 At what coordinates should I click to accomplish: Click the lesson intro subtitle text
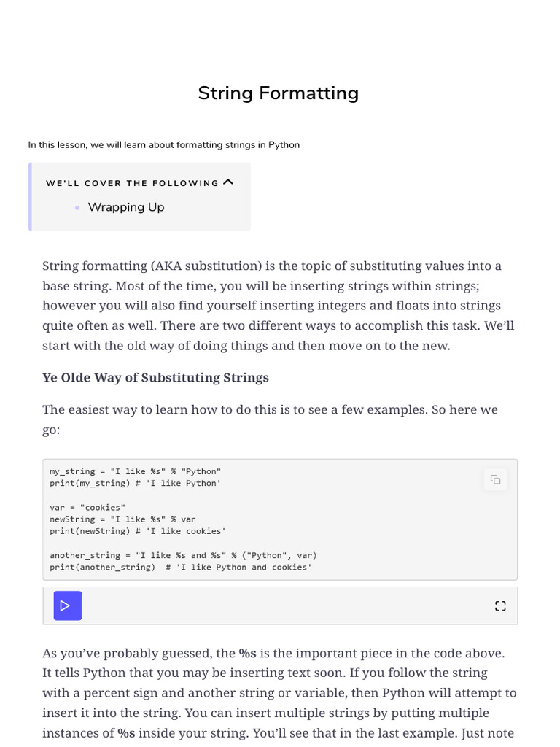pos(164,145)
